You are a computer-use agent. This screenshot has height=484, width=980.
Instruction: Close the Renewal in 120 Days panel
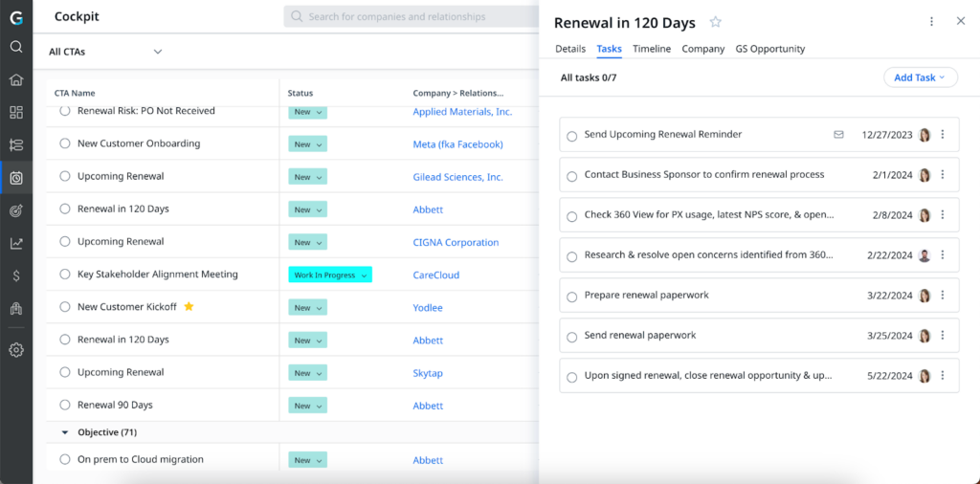961,21
